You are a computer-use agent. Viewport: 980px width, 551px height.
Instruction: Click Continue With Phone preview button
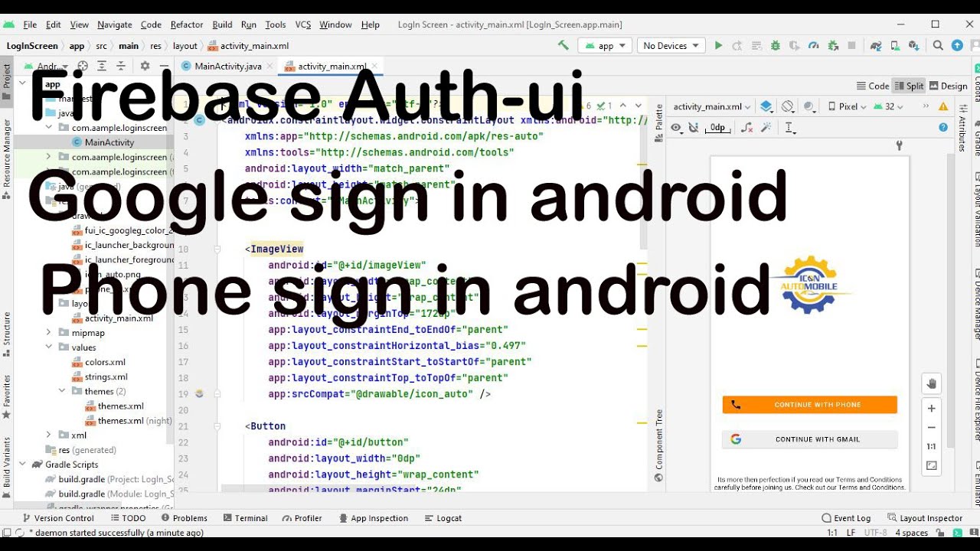(809, 405)
